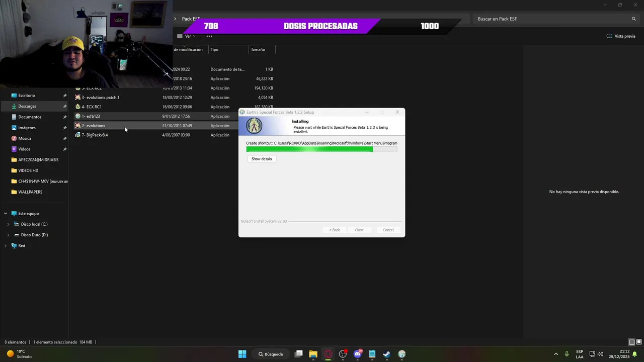Unpin Escritorio using its pin icon
Viewport: 644px width, 362px height.
[65, 96]
